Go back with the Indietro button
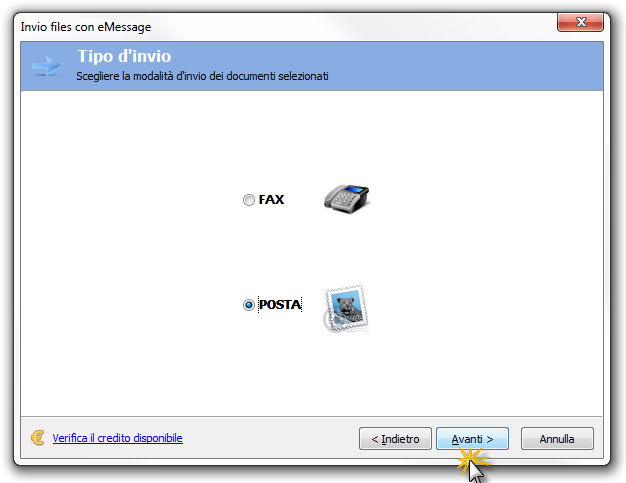 pyautogui.click(x=395, y=439)
